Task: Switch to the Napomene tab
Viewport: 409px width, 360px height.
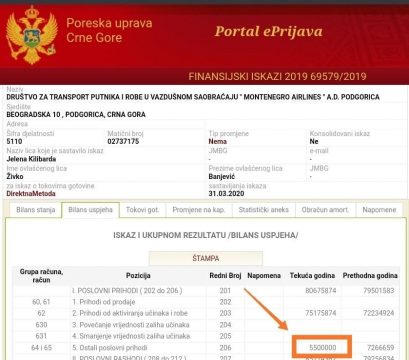Action: tap(379, 210)
